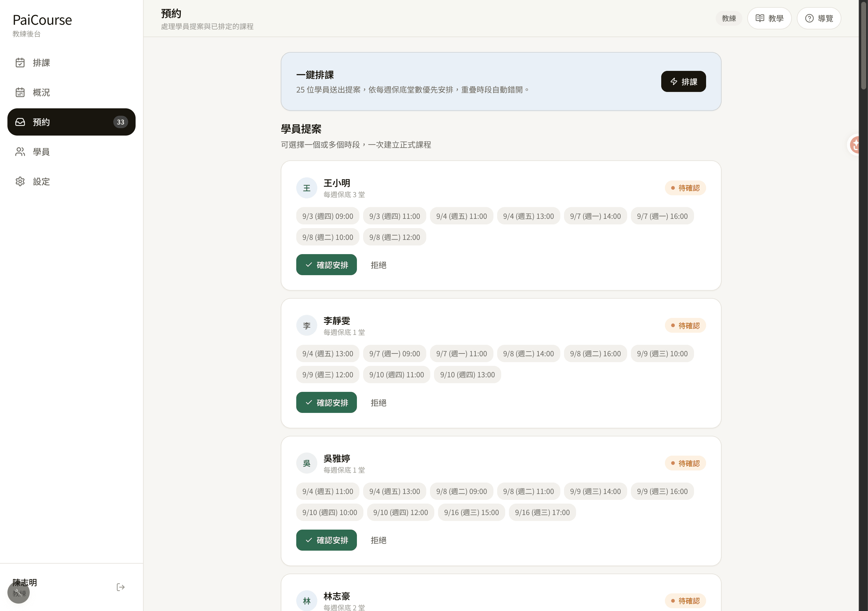Go to 設定 menu item
Viewport: 868px width, 611px height.
72,181
